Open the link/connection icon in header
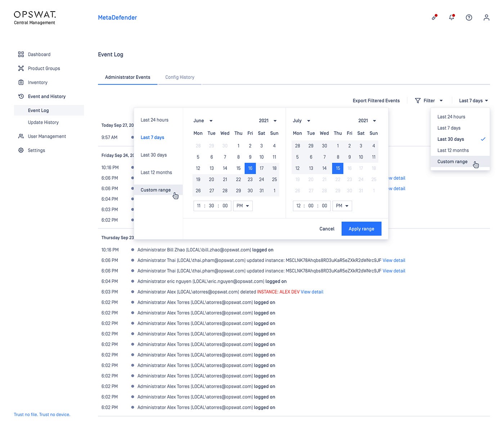504x437 pixels. tap(434, 17)
